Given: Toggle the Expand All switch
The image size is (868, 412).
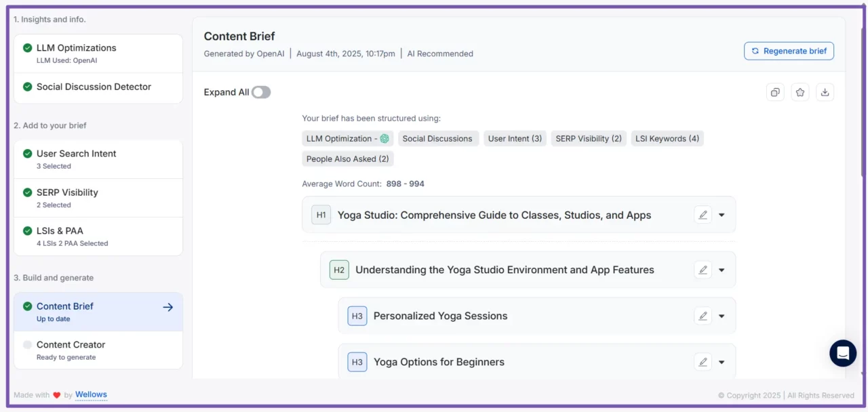Looking at the screenshot, I should coord(260,91).
